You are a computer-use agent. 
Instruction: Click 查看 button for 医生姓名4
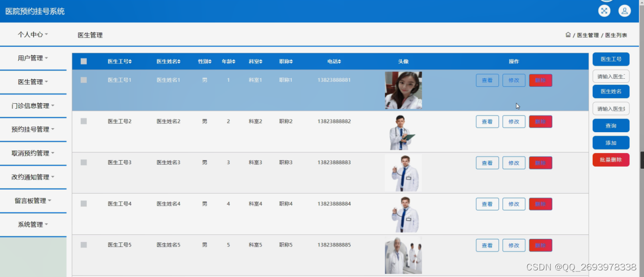(487, 204)
